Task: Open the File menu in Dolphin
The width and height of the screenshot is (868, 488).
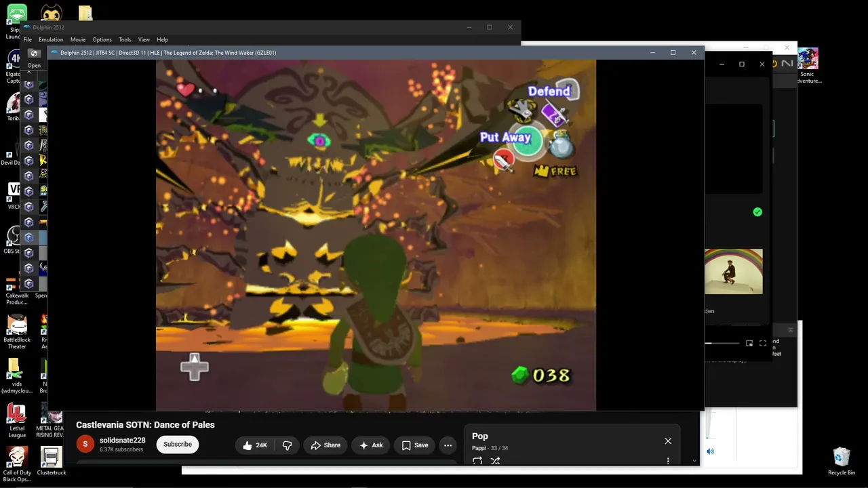Action: (28, 40)
